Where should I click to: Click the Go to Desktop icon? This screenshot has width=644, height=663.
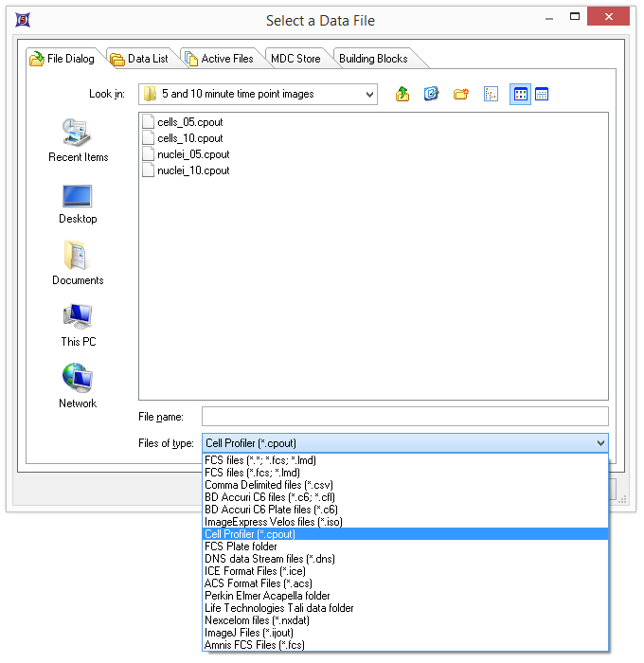click(x=432, y=94)
